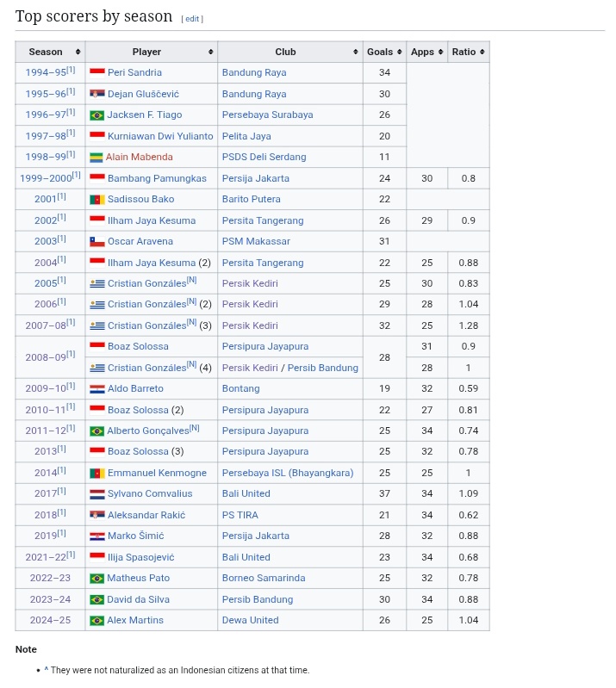The width and height of the screenshot is (616, 688).
Task: Open the Alain Mabenda red link
Action: coord(140,157)
